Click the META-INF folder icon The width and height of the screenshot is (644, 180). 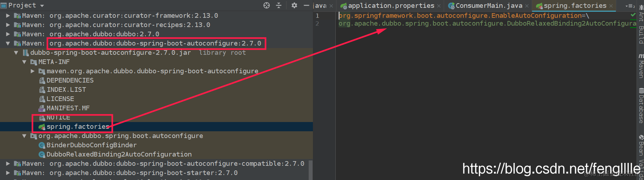point(34,62)
